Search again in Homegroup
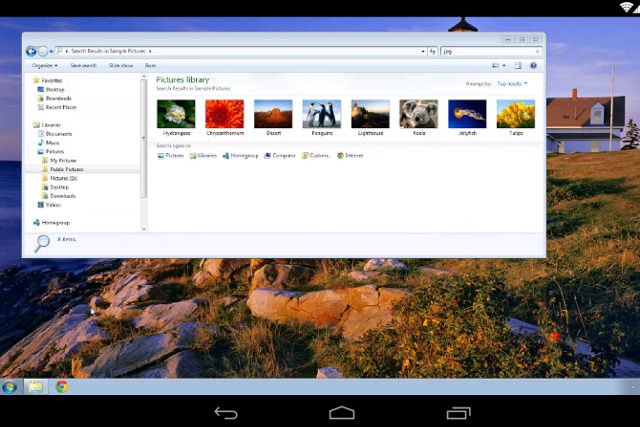This screenshot has height=427, width=640. [x=240, y=156]
